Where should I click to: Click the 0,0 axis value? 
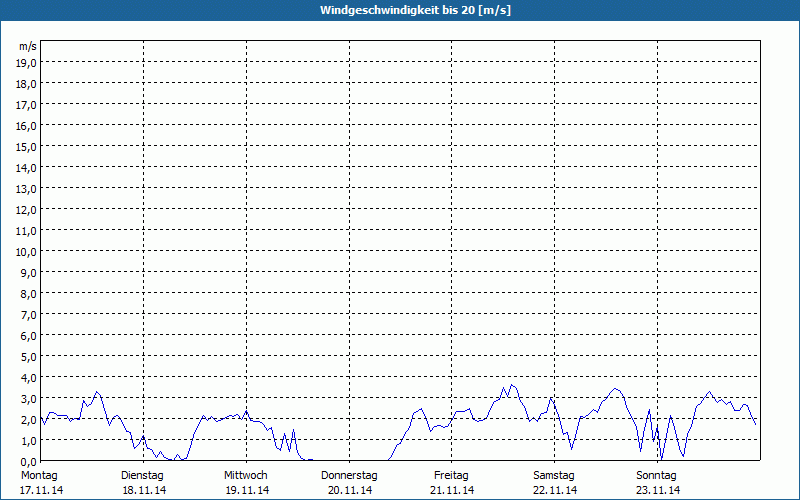[28, 461]
